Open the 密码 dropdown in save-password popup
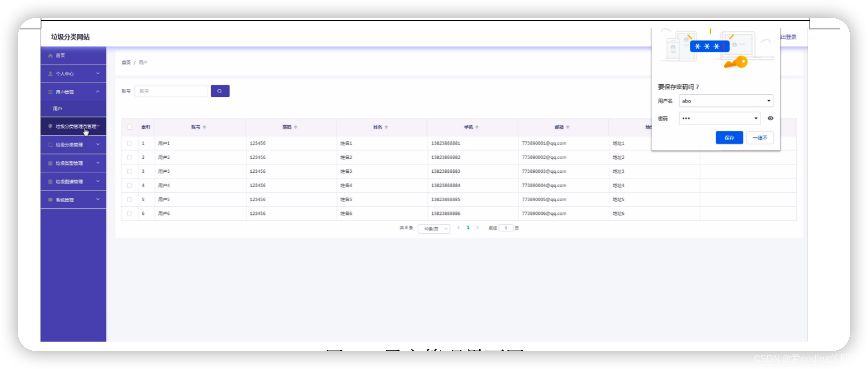The image size is (868, 369). (x=720, y=118)
